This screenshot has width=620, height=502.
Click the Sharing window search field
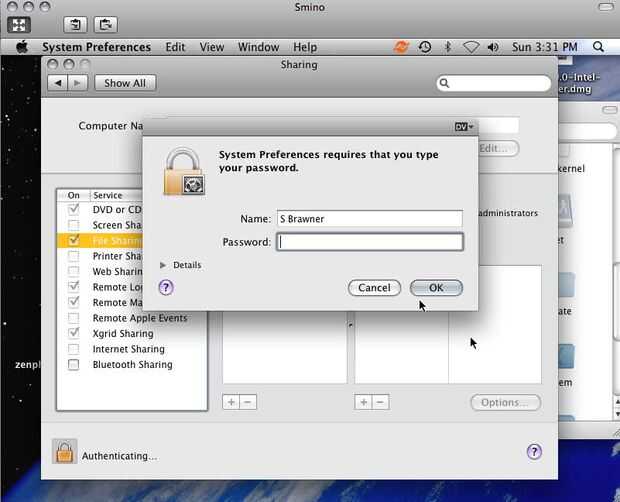(x=493, y=83)
